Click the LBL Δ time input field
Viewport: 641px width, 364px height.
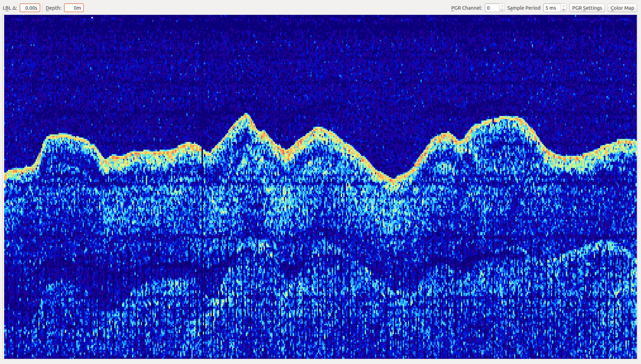[x=30, y=8]
